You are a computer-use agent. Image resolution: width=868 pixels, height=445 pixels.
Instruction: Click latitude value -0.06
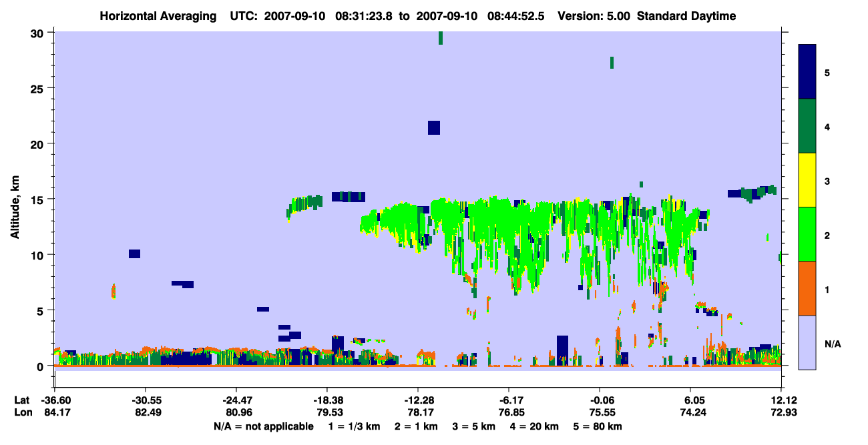600,400
